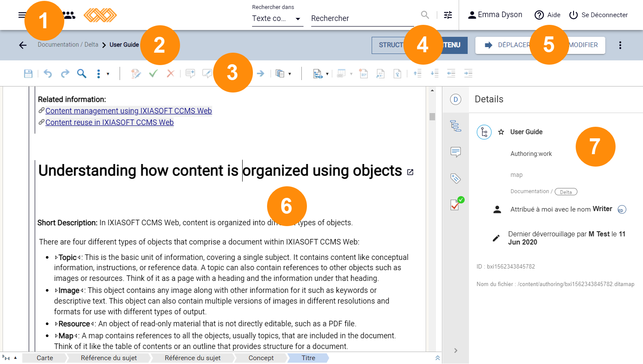Redo the last undone edit
Screen dimensions: 643x364
[x=65, y=74]
